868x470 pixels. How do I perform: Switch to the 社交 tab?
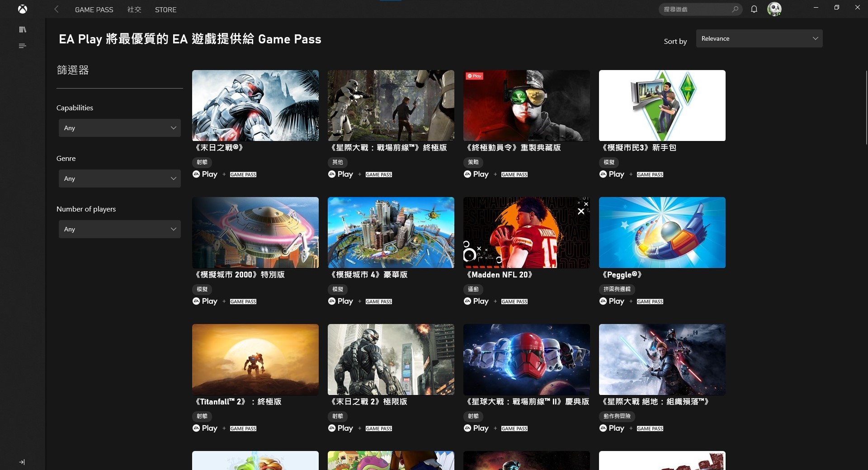[x=134, y=9]
